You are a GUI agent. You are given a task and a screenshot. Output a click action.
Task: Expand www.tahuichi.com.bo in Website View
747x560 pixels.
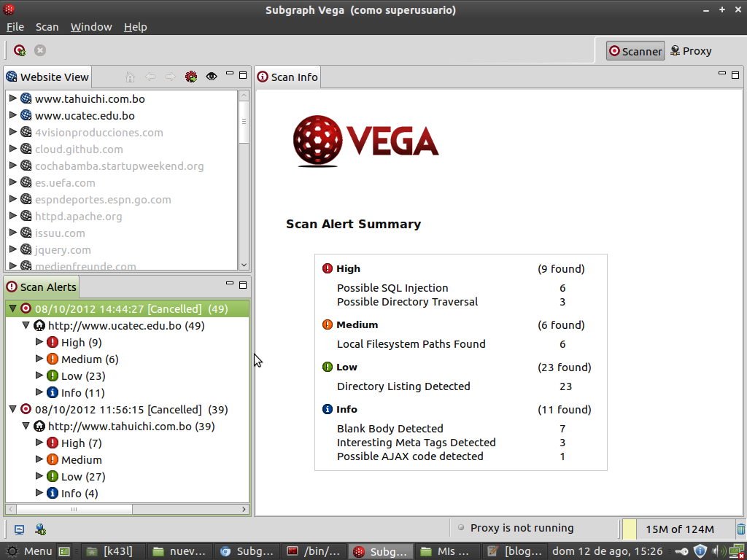13,98
